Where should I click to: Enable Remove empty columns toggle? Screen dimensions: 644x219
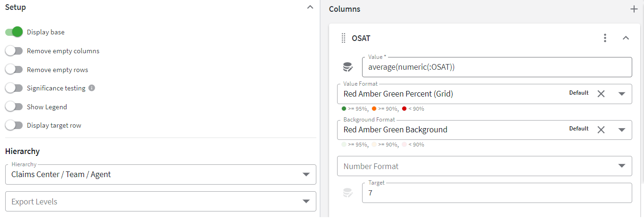14,51
